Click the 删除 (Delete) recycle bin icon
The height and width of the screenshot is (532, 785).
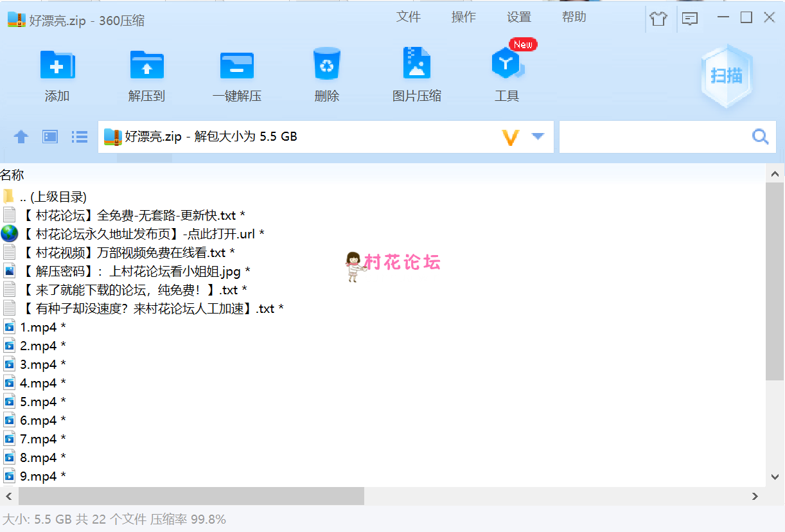pos(327,64)
